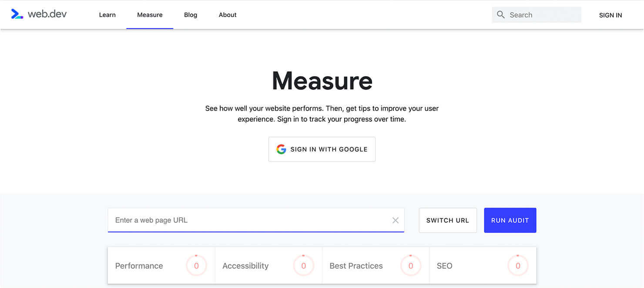Select the Performance score gauge
644x288 pixels.
click(196, 266)
